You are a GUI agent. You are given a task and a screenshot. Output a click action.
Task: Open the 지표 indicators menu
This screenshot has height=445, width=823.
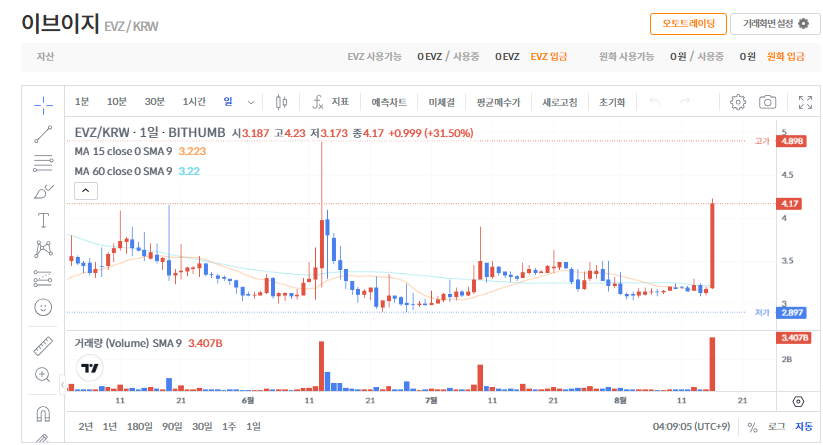(x=331, y=102)
